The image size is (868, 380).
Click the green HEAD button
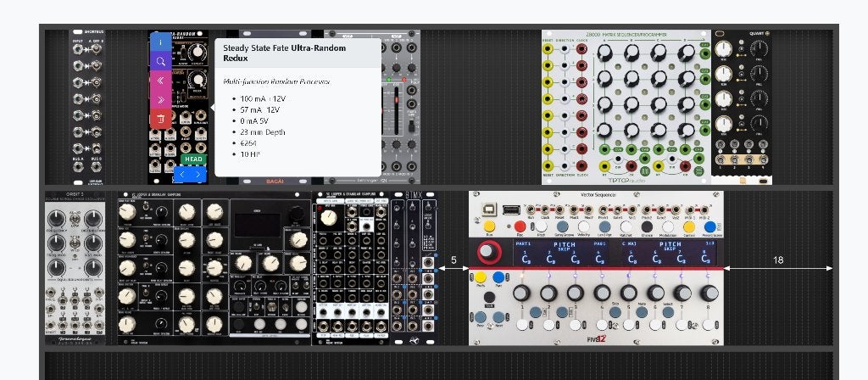pyautogui.click(x=193, y=159)
